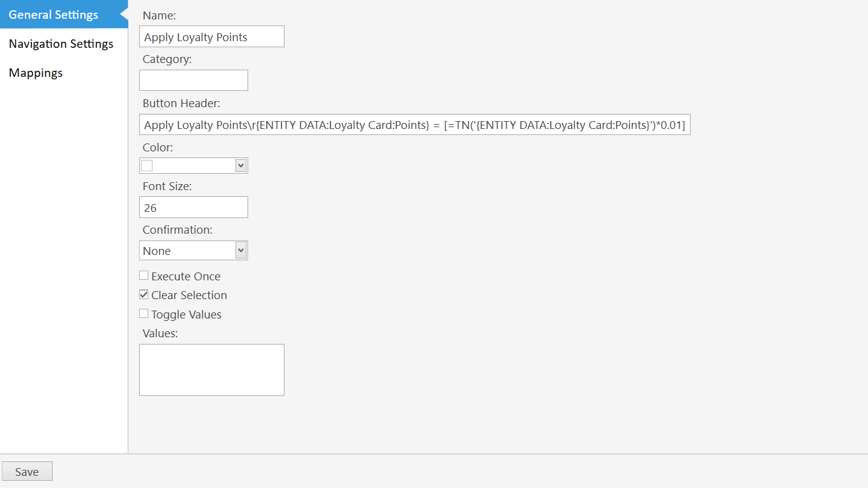The image size is (868, 488).
Task: Enable Toggle Values
Action: [143, 314]
